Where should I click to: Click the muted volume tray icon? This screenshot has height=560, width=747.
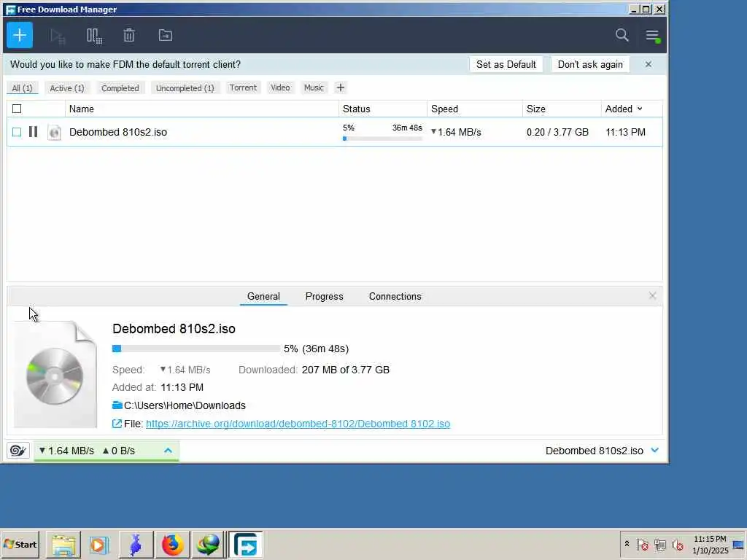pos(678,544)
